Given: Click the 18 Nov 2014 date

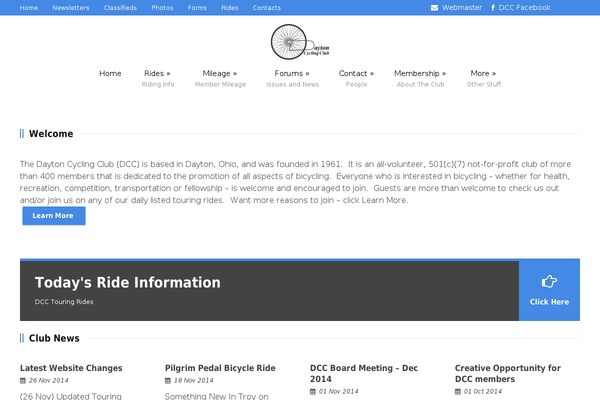Looking at the screenshot, I should [194, 380].
